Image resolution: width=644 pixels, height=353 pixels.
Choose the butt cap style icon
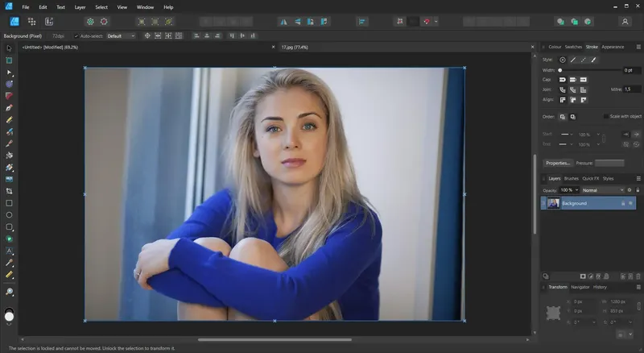point(572,80)
